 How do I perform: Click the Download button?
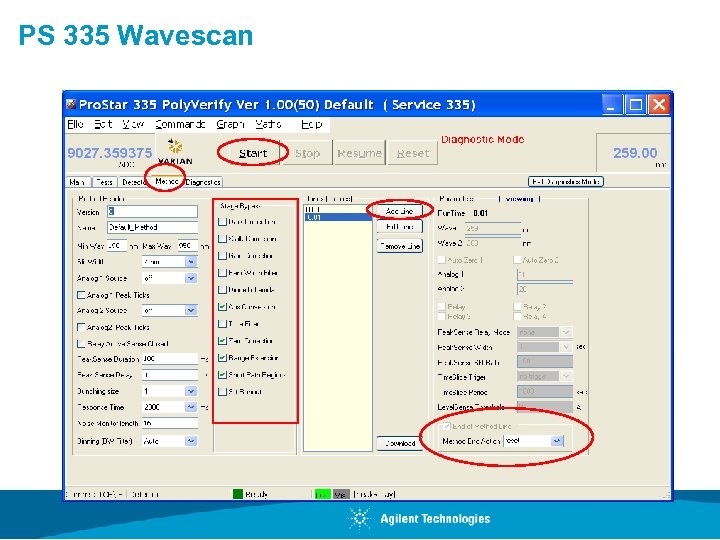pyautogui.click(x=399, y=443)
